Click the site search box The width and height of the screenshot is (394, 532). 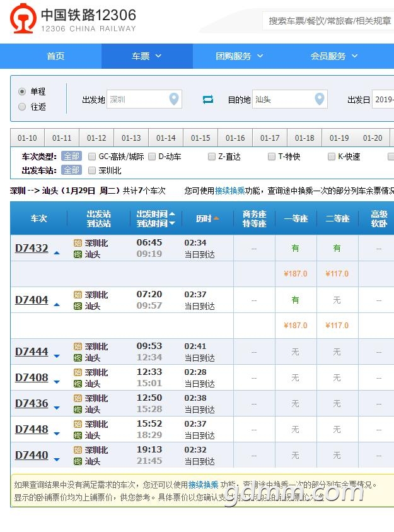[328, 21]
